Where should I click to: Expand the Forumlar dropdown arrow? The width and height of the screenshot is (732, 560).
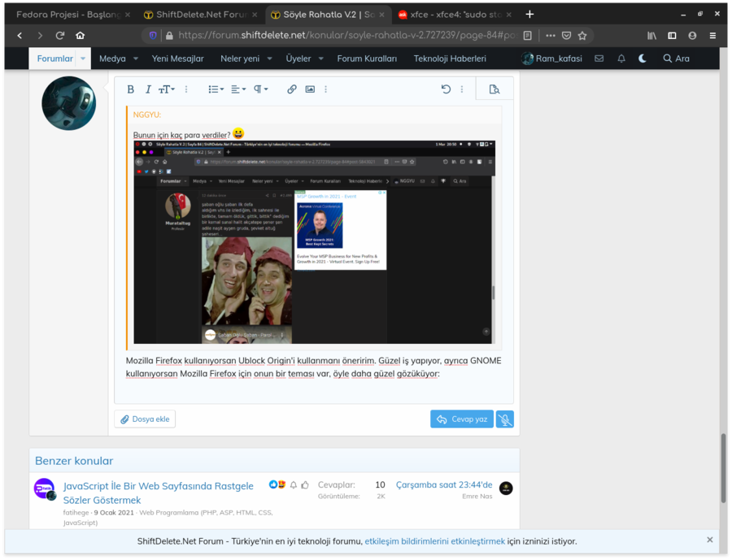pyautogui.click(x=83, y=59)
